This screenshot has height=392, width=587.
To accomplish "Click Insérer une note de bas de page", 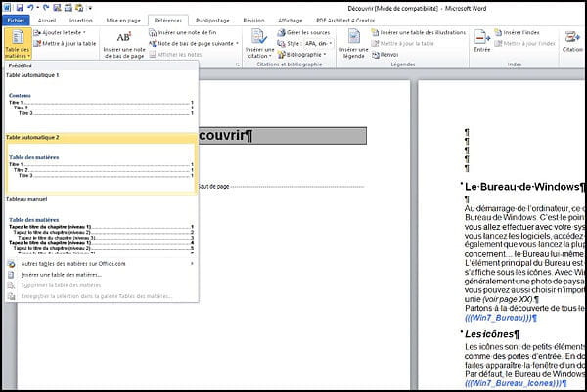I will (x=124, y=45).
